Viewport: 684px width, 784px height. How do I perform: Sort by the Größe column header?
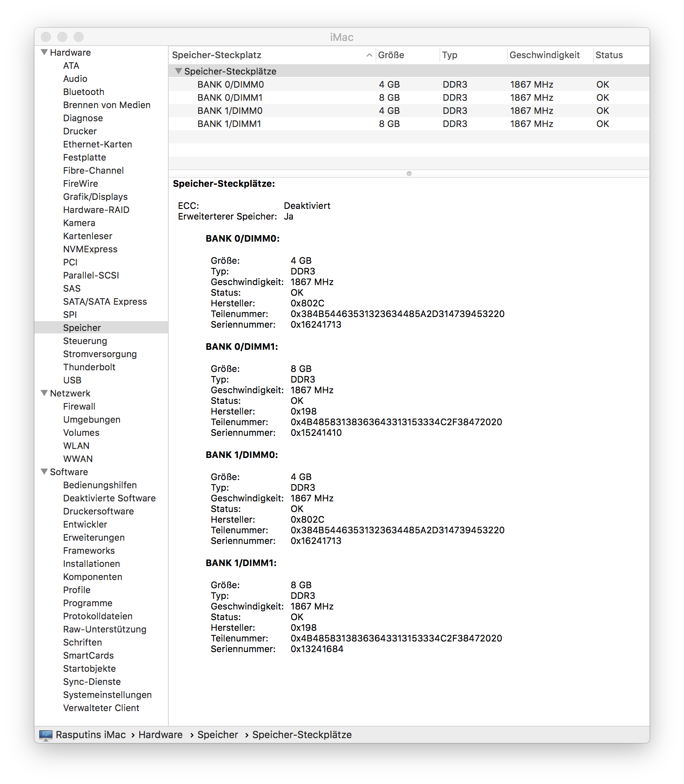[x=391, y=55]
